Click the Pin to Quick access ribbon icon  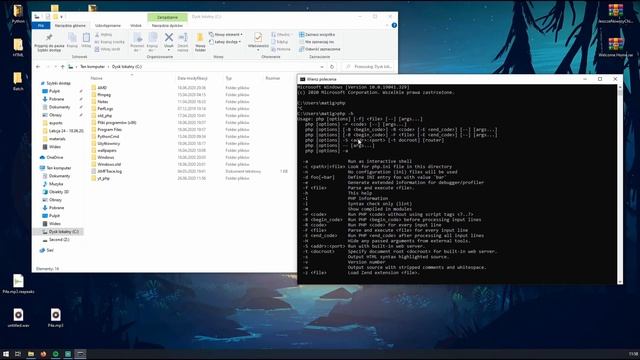49,38
